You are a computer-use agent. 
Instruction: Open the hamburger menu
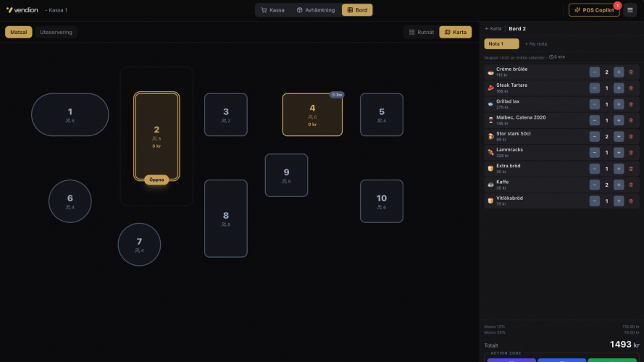[x=630, y=10]
